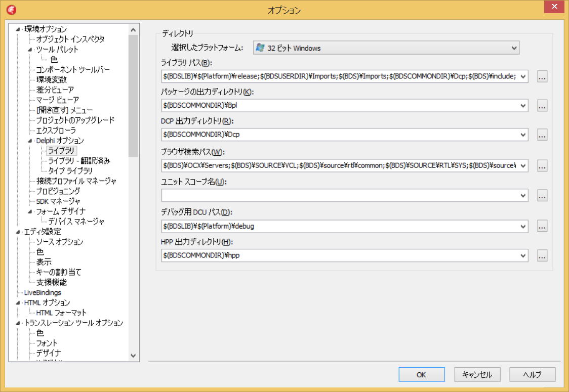Open browse button for デバッグ用 DCU パス
This screenshot has width=569, height=392.
(542, 226)
